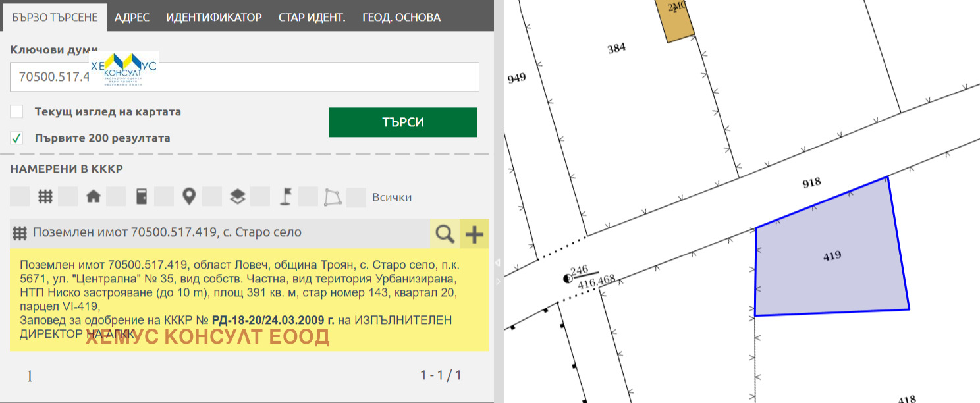This screenshot has height=403, width=980.
Task: Click the stacked layers icon
Action: 237,196
